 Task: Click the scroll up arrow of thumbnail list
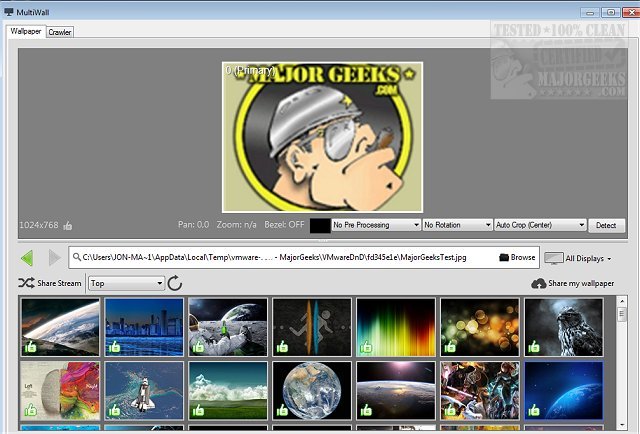point(622,301)
